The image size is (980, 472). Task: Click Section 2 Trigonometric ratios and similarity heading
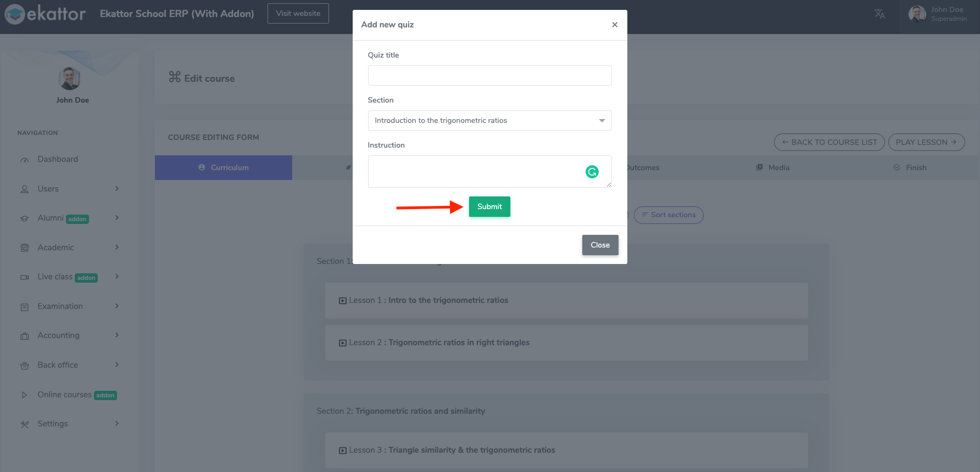point(401,411)
